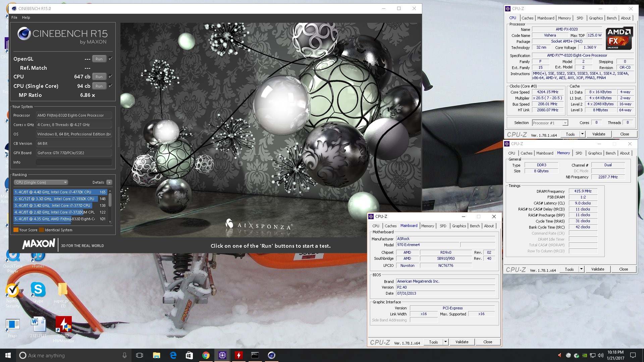Open CPU (Single Core) ranking dropdown
The image size is (644, 362).
pos(41,182)
